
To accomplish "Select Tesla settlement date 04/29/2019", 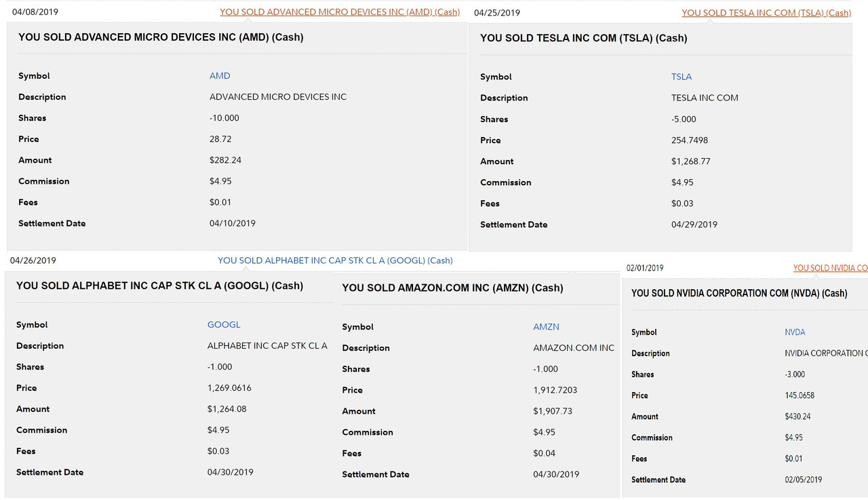I will 694,225.
